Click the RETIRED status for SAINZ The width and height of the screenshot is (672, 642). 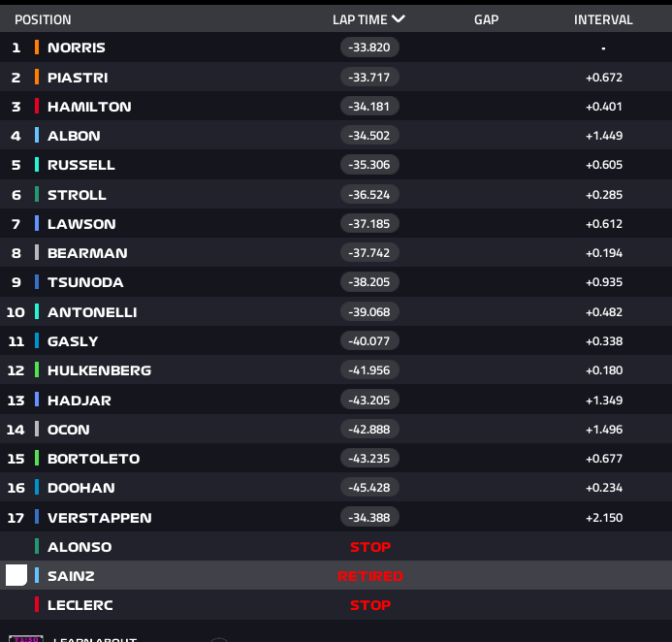(x=369, y=576)
